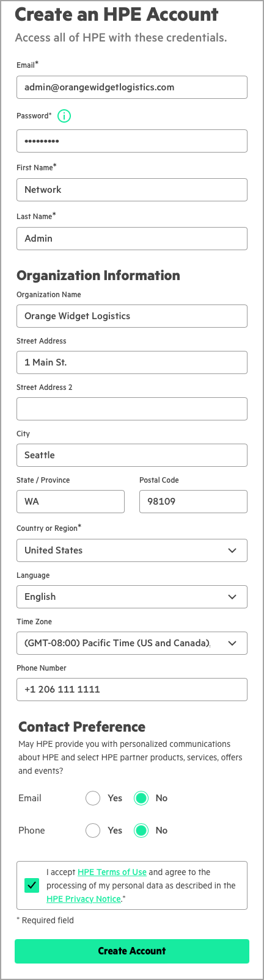Select No for Email contact preference
Image resolution: width=264 pixels, height=980 pixels.
141,798
